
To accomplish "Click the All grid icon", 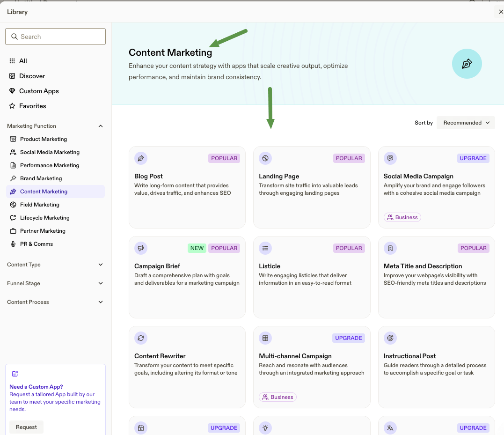I will (12, 61).
